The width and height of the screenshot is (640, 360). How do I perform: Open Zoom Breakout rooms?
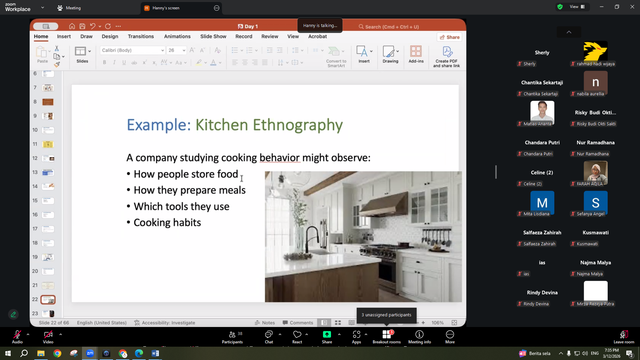tap(387, 337)
